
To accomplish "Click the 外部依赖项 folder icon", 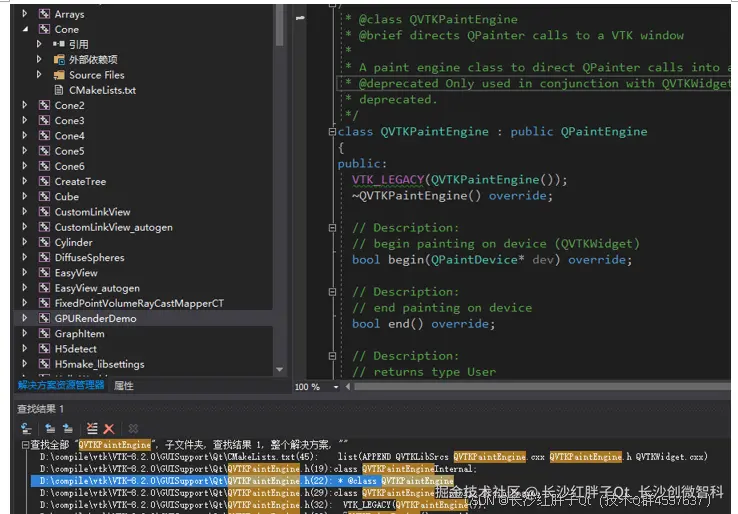I will (x=59, y=60).
